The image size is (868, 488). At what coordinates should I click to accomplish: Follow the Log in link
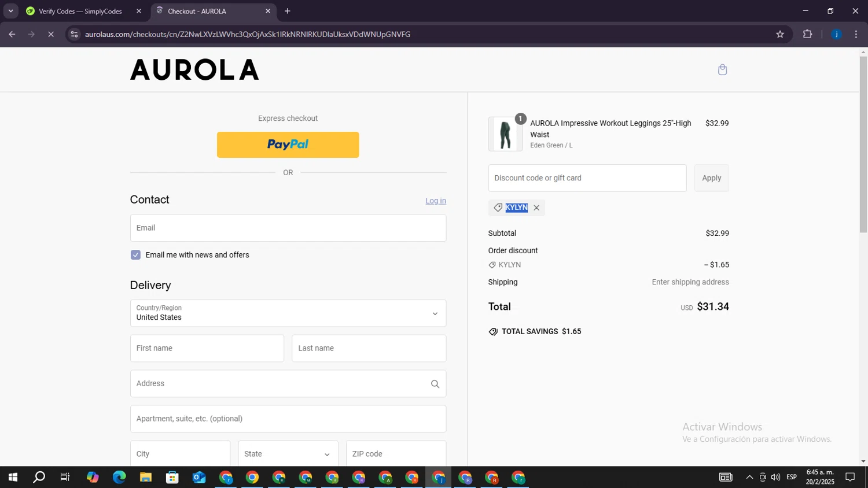436,201
